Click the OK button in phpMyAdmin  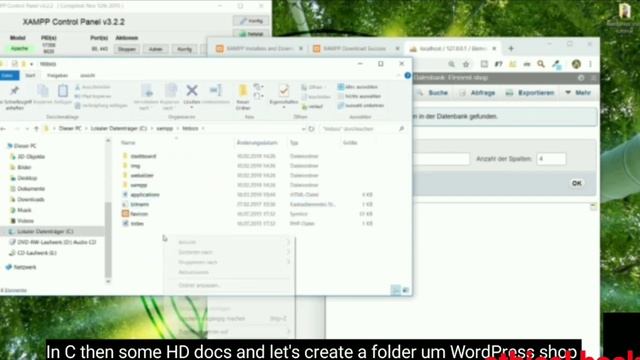[576, 183]
